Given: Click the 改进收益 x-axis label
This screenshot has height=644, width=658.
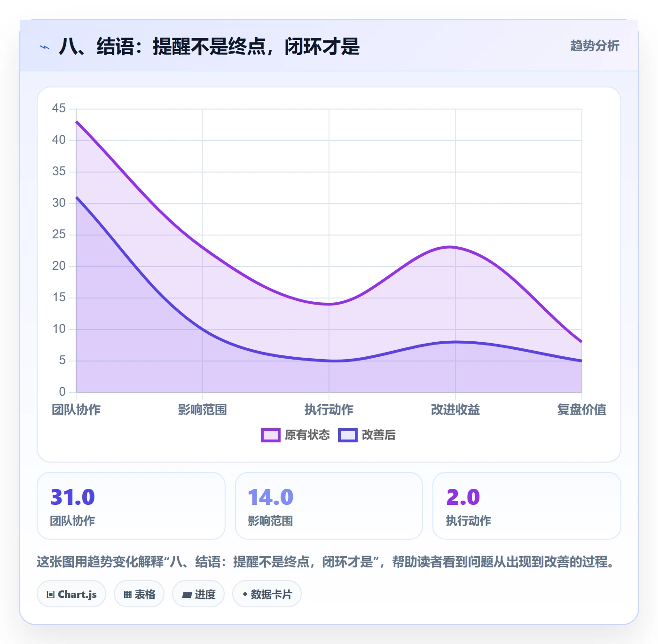Looking at the screenshot, I should [455, 409].
